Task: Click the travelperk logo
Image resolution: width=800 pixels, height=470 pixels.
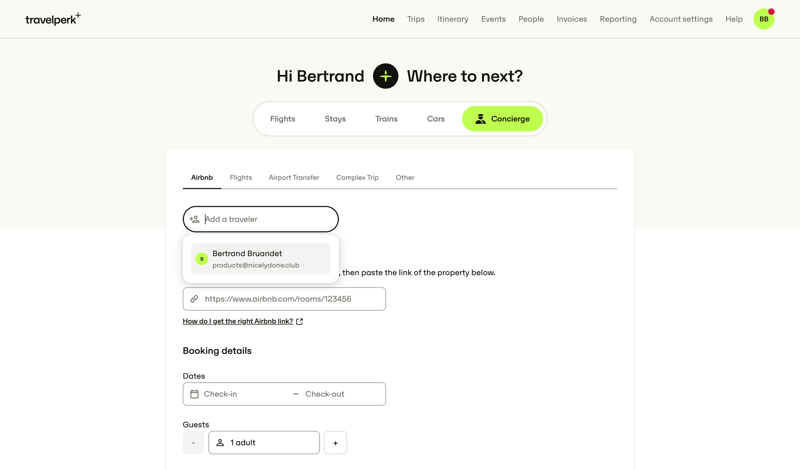Action: (x=53, y=19)
